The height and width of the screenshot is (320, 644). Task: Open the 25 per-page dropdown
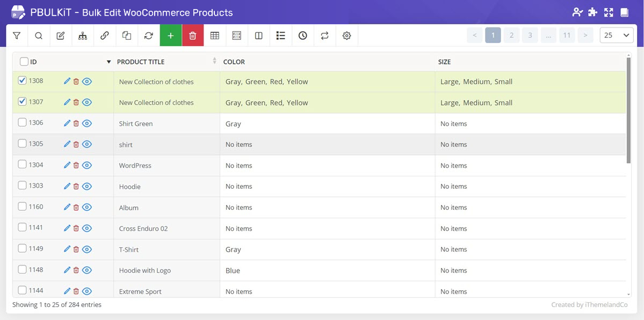[616, 35]
